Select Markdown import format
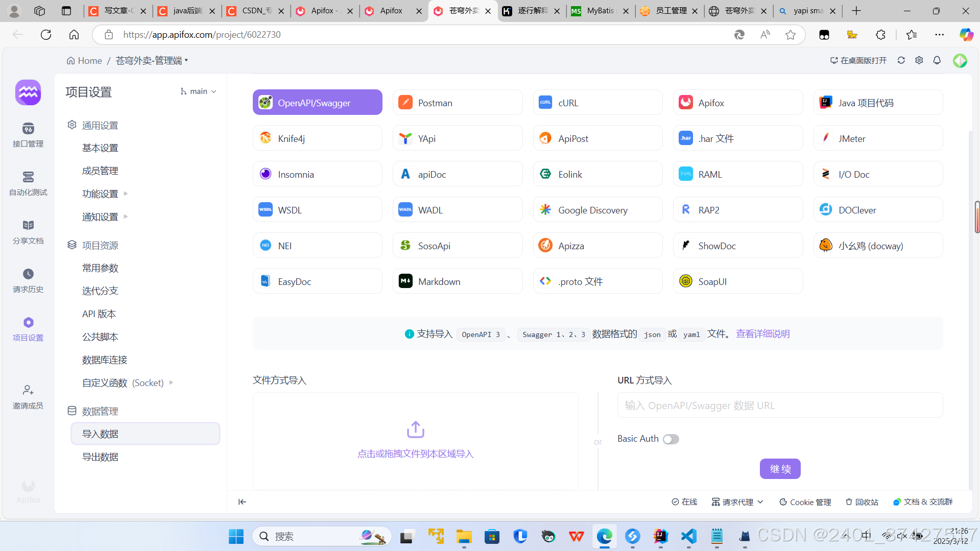Image resolution: width=980 pixels, height=551 pixels. [458, 281]
